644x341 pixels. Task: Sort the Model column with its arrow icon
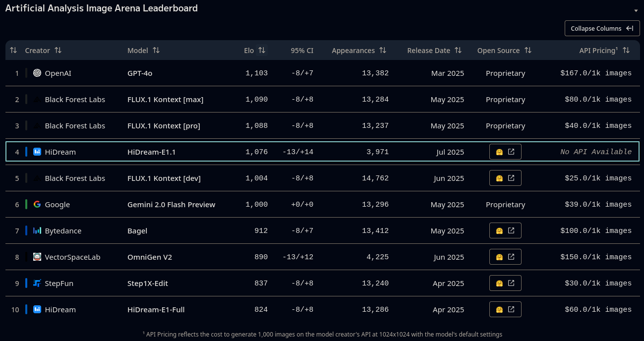point(156,50)
